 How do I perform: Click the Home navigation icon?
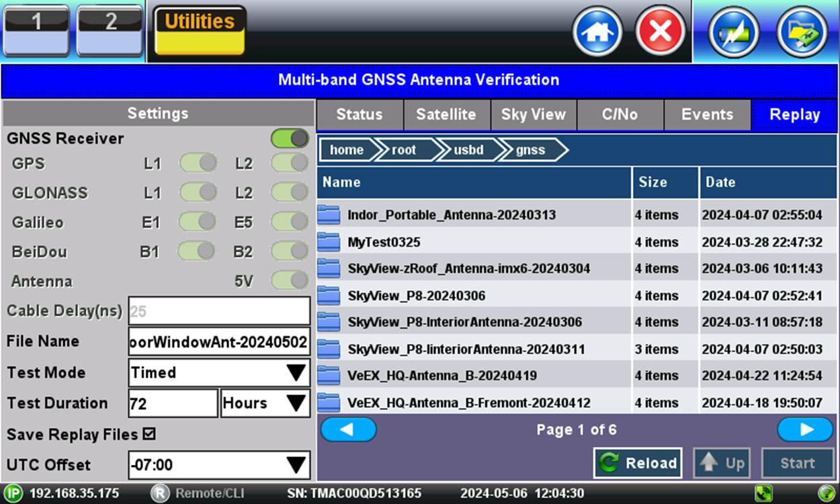[x=597, y=31]
